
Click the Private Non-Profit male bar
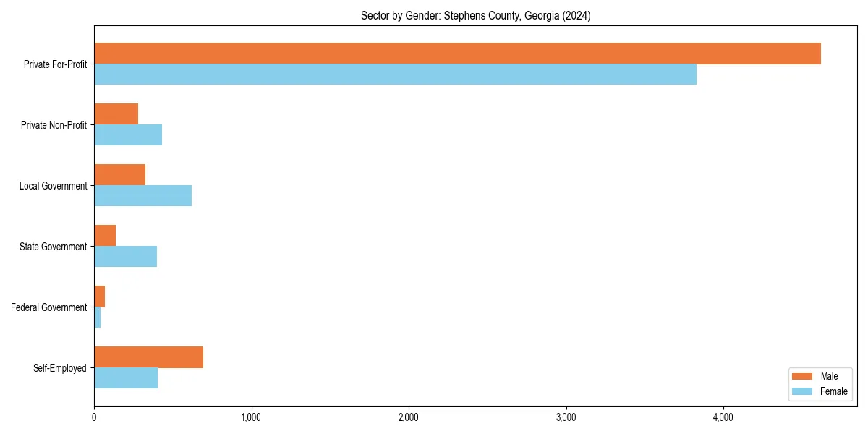116,113
